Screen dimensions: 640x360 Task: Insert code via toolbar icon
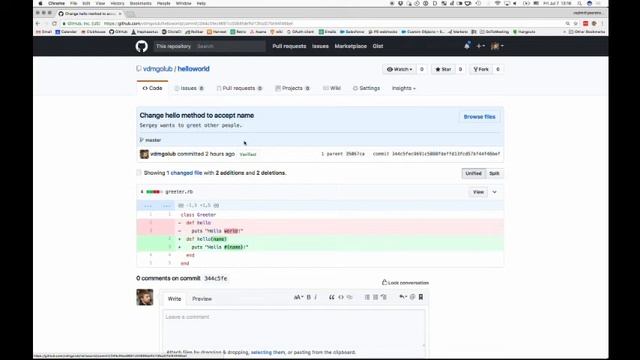coord(341,297)
